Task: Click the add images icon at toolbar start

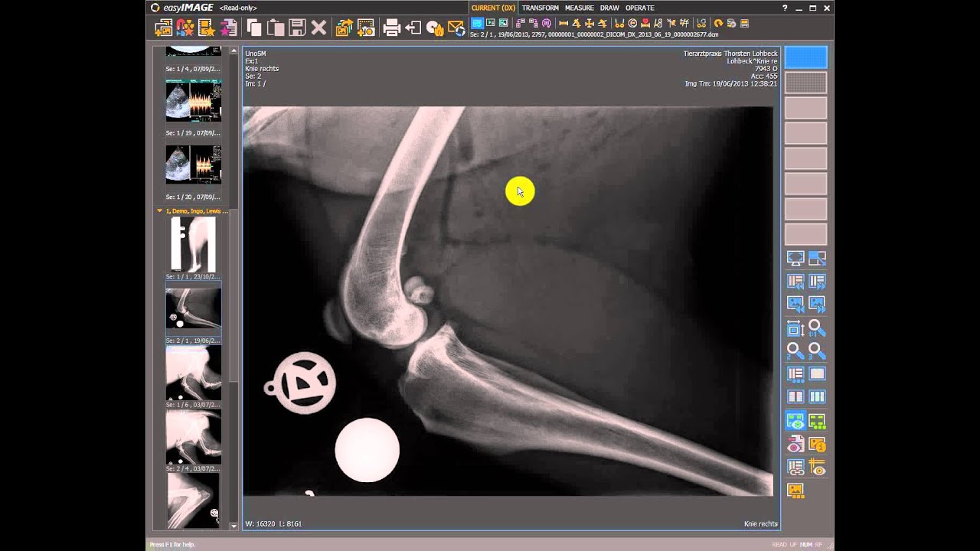Action: (164, 28)
